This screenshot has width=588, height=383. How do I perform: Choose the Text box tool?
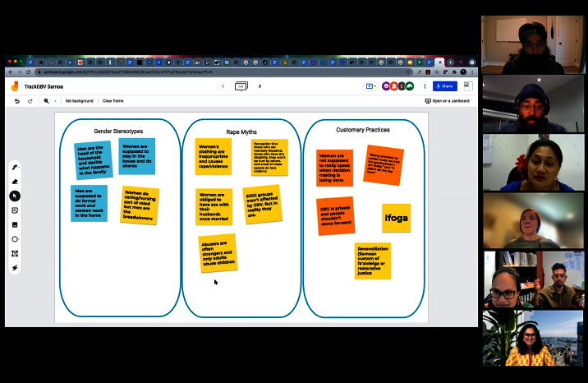pyautogui.click(x=15, y=253)
